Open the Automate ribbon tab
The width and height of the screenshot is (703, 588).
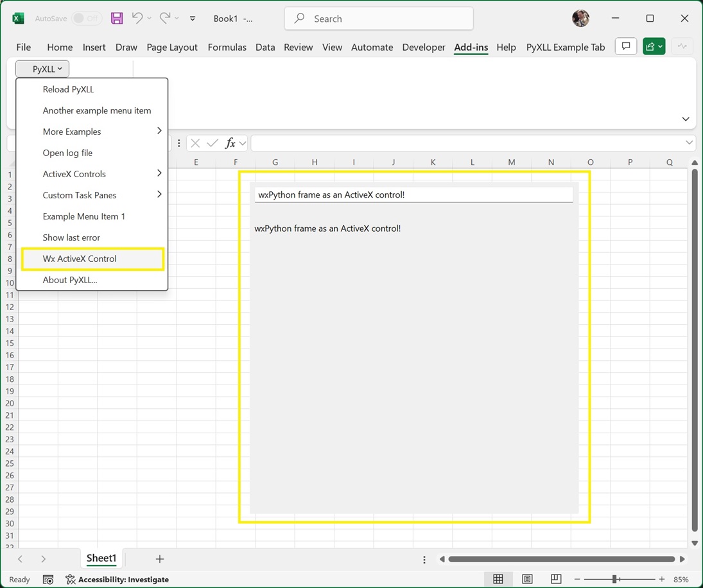tap(372, 47)
